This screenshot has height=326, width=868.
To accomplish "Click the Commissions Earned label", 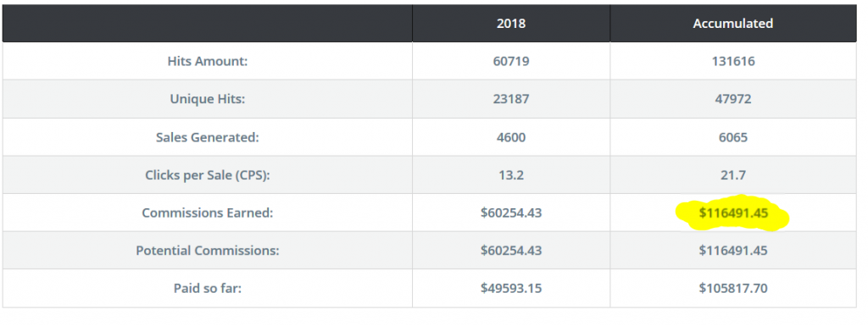I will click(x=208, y=213).
